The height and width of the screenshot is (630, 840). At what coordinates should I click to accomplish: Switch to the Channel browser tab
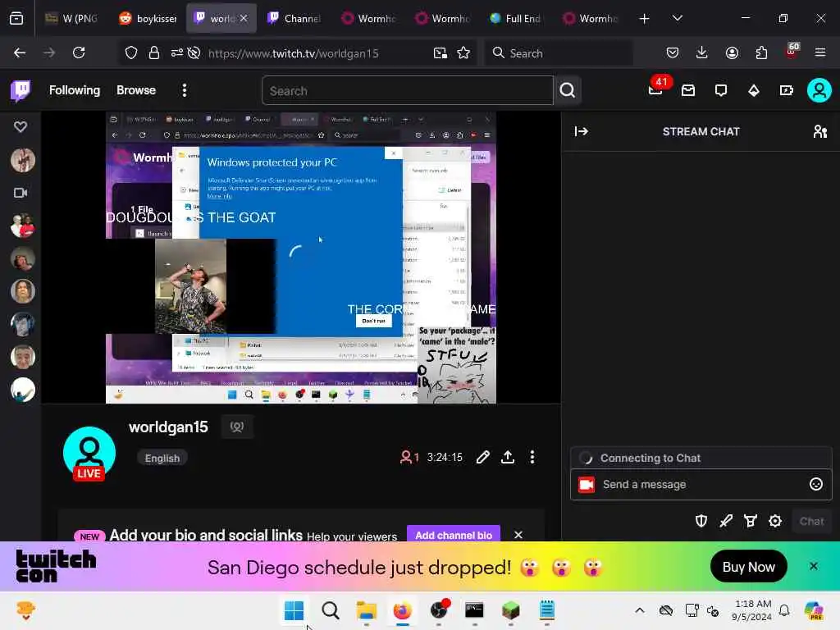point(294,18)
